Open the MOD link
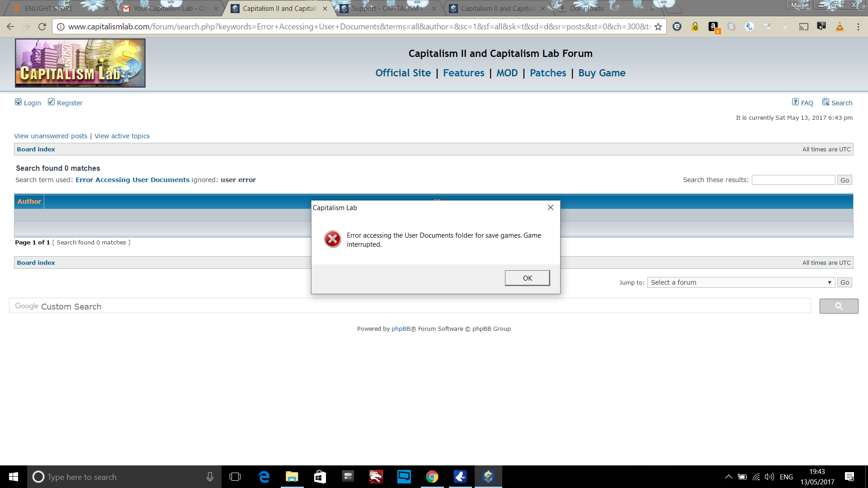 (x=507, y=73)
